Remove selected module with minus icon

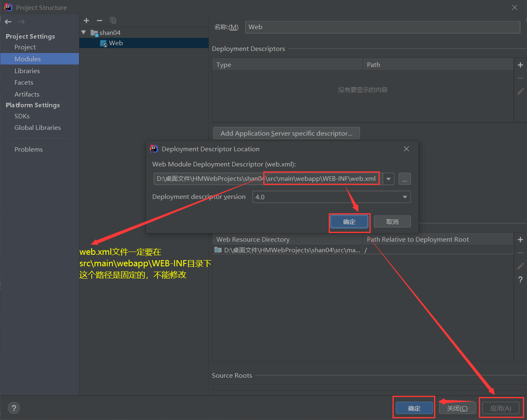point(100,21)
